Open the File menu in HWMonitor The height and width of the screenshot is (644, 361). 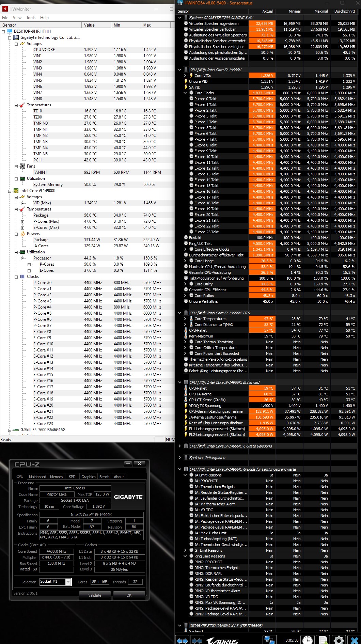point(5,18)
